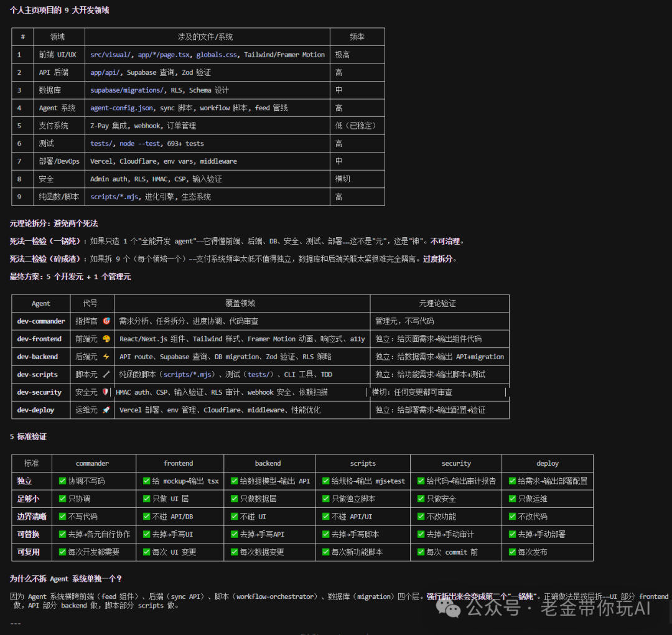Select the 领域 column header

57,37
